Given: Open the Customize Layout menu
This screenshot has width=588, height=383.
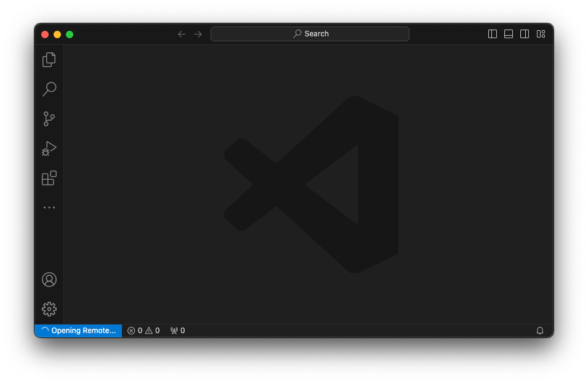Looking at the screenshot, I should [x=541, y=34].
